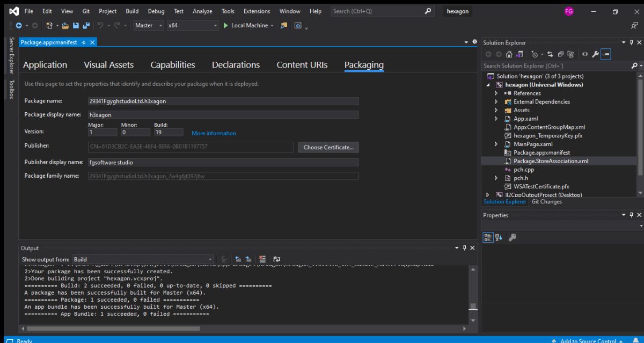The width and height of the screenshot is (644, 343).
Task: Open the Master configuration dropdown
Action: 149,26
